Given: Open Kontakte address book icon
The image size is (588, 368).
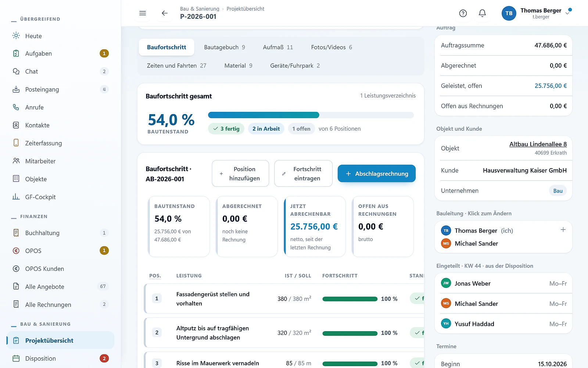Looking at the screenshot, I should tap(16, 125).
